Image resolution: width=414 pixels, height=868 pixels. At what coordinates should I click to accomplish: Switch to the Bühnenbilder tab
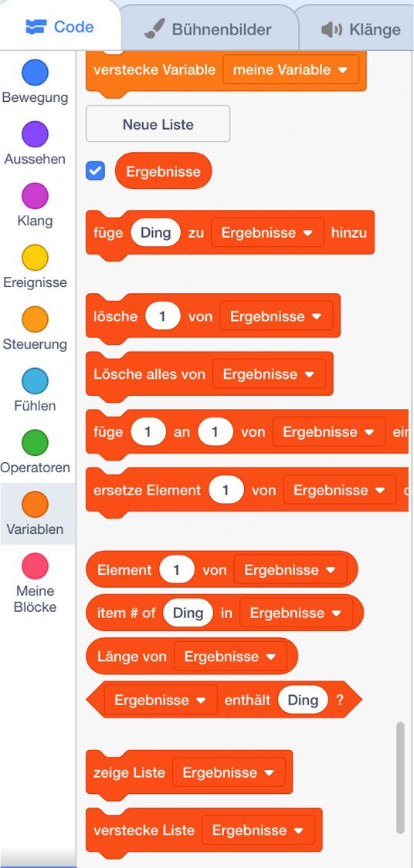pyautogui.click(x=209, y=29)
